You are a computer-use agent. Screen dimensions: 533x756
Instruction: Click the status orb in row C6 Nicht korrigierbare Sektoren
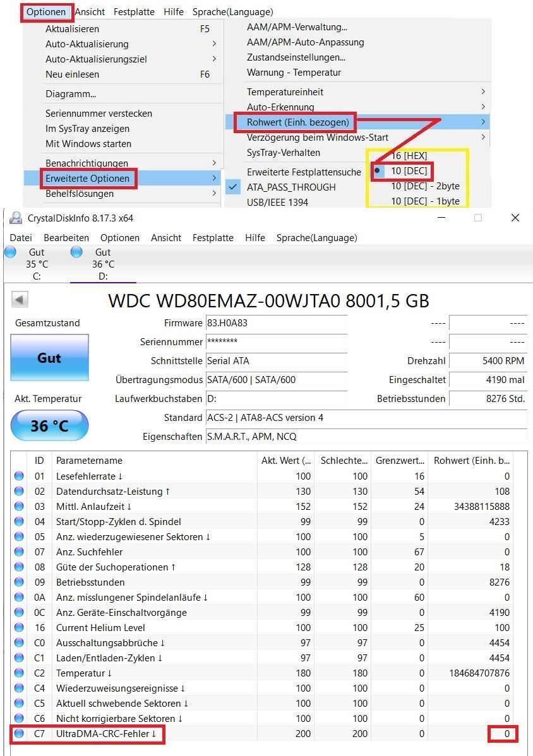(19, 718)
